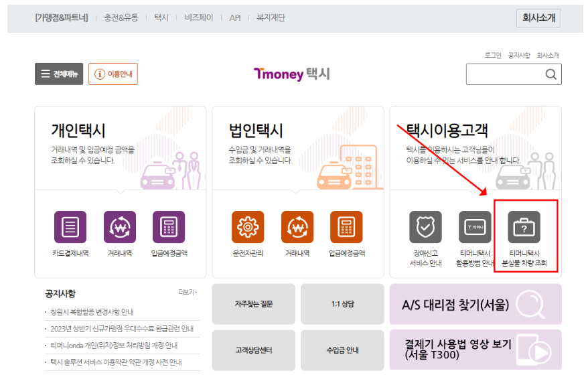588x375 pixels.
Task: Click the 택시이용고객 card heading
Action: point(447,131)
